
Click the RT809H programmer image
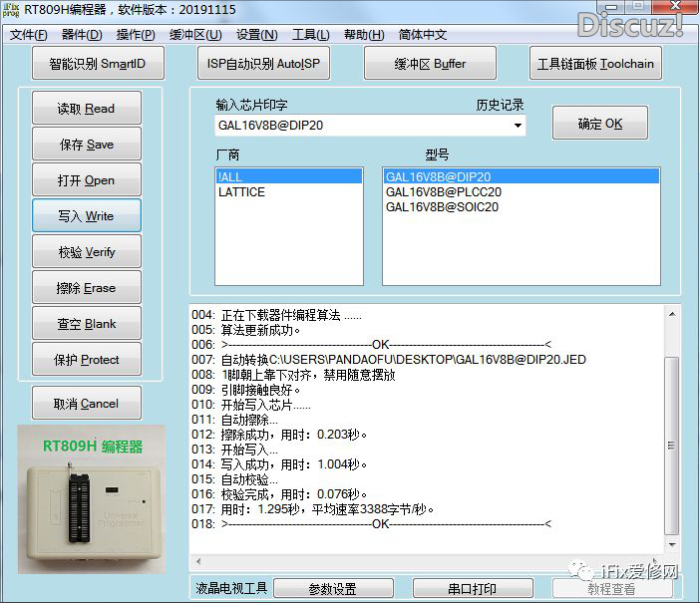pos(92,499)
